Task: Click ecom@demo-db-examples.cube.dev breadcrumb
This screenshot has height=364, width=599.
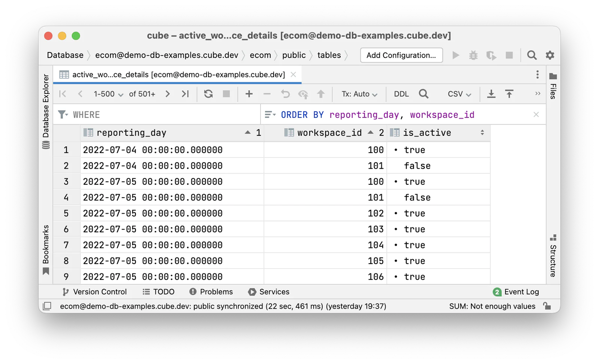Action: coord(167,55)
